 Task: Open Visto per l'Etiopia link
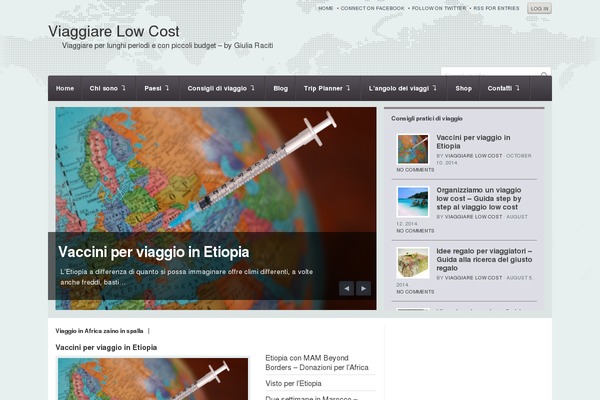pyautogui.click(x=293, y=383)
